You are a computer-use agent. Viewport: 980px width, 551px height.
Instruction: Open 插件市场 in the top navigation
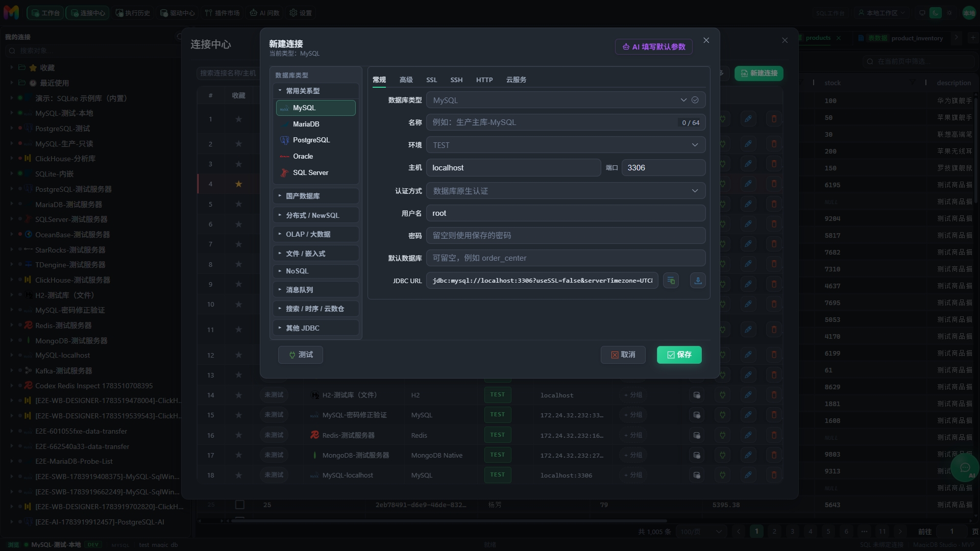click(222, 13)
